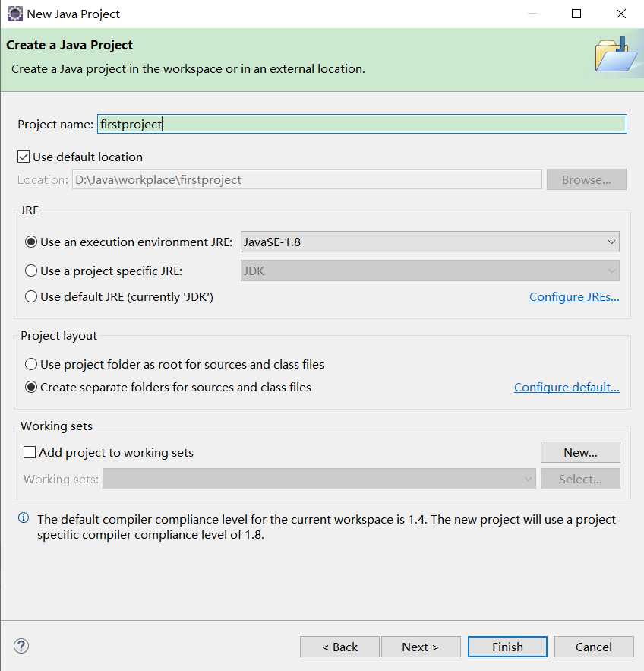Click the Configure default link

coord(567,388)
